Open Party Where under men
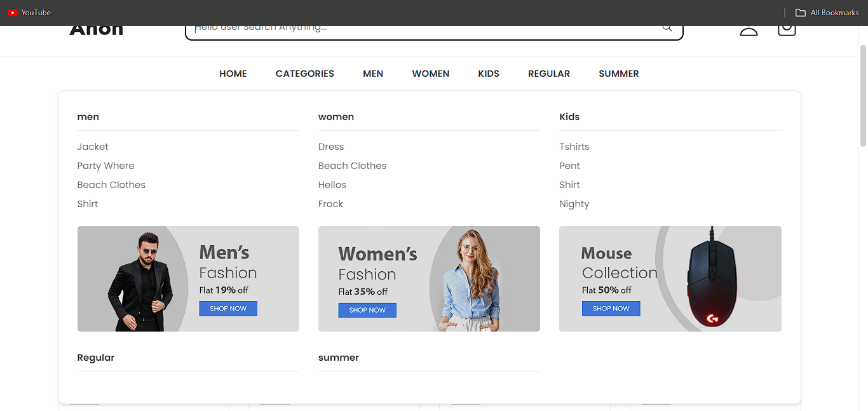The image size is (868, 411). 106,166
